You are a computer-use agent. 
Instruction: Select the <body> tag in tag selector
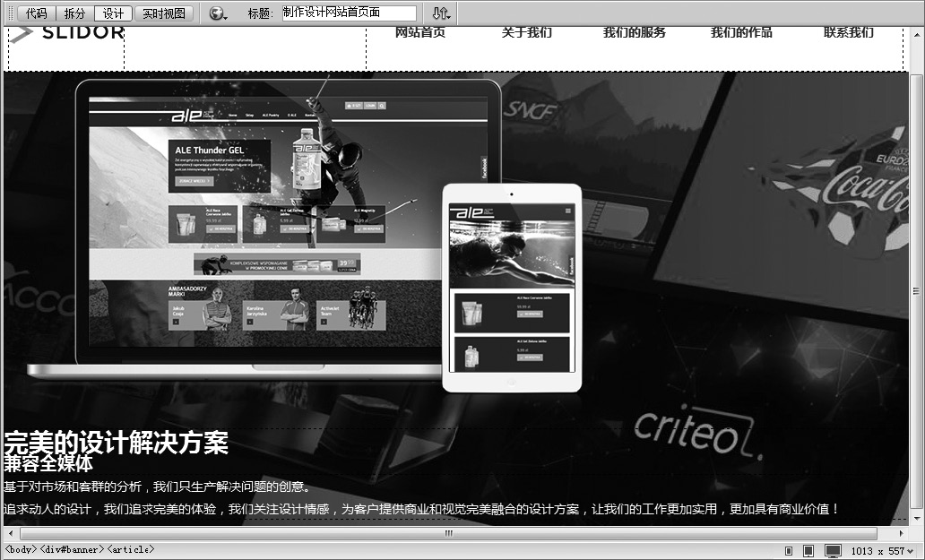pos(22,549)
